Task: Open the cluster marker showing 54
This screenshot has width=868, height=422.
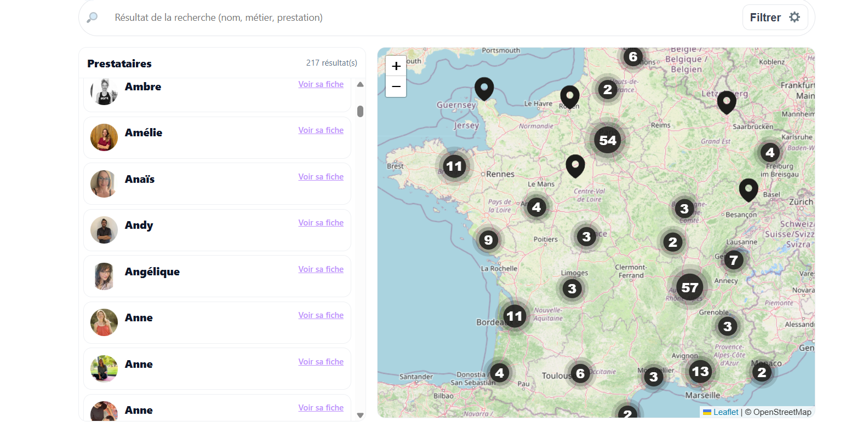Action: (x=608, y=140)
